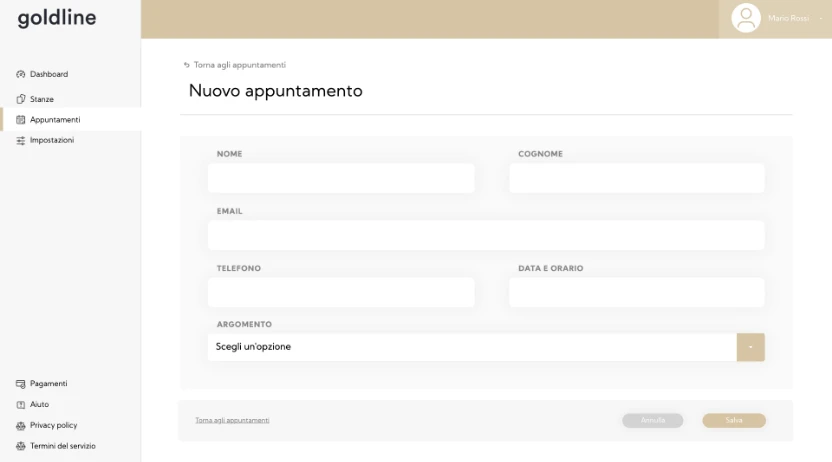Click the Annulla button
The width and height of the screenshot is (832, 462).
click(653, 420)
